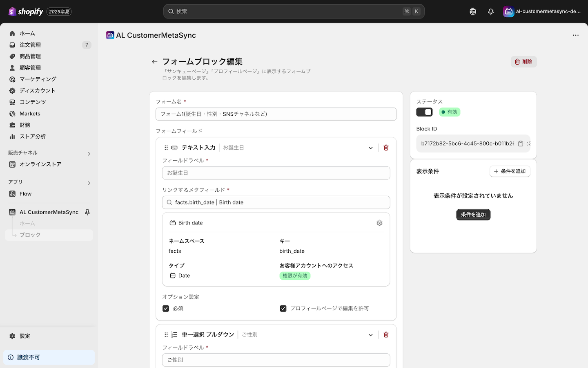Click the 有効 status badge
The image size is (588, 368).
[450, 112]
